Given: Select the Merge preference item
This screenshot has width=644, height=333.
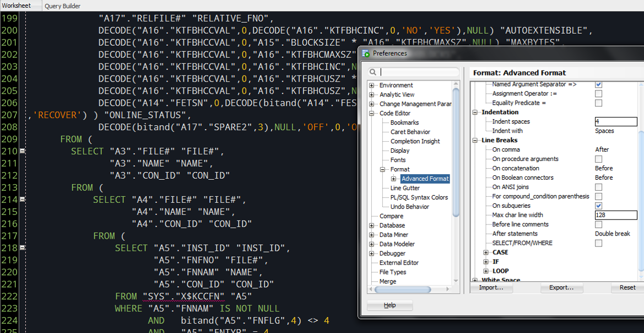Looking at the screenshot, I should [388, 282].
